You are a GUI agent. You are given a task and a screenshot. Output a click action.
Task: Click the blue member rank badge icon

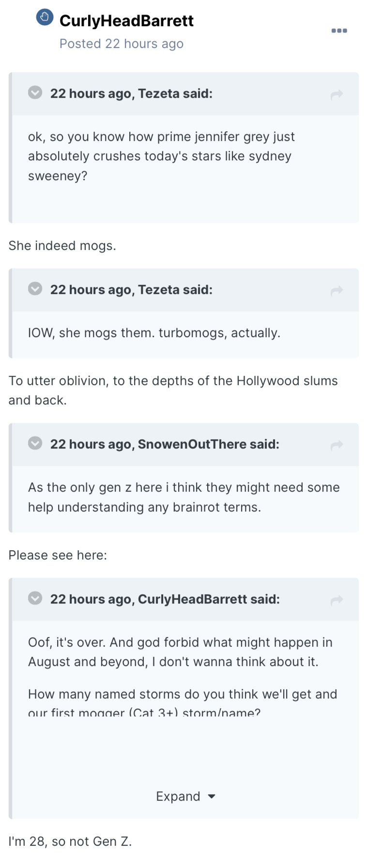pyautogui.click(x=45, y=17)
